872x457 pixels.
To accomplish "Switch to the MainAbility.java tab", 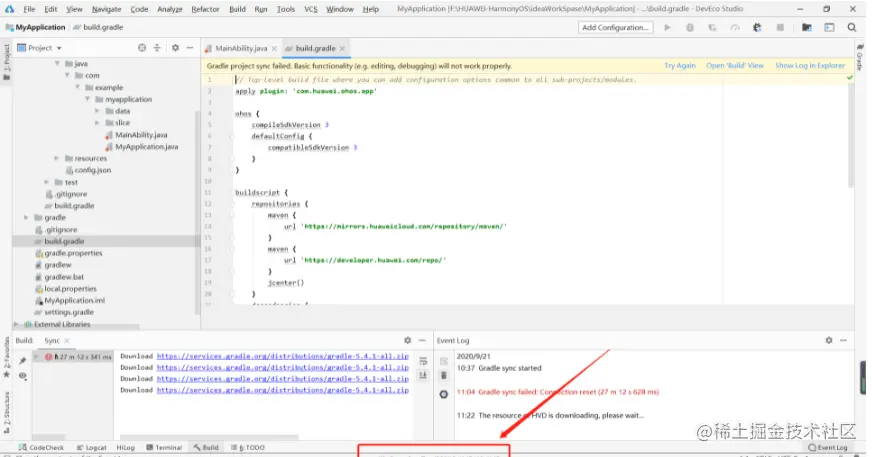I will coord(240,48).
